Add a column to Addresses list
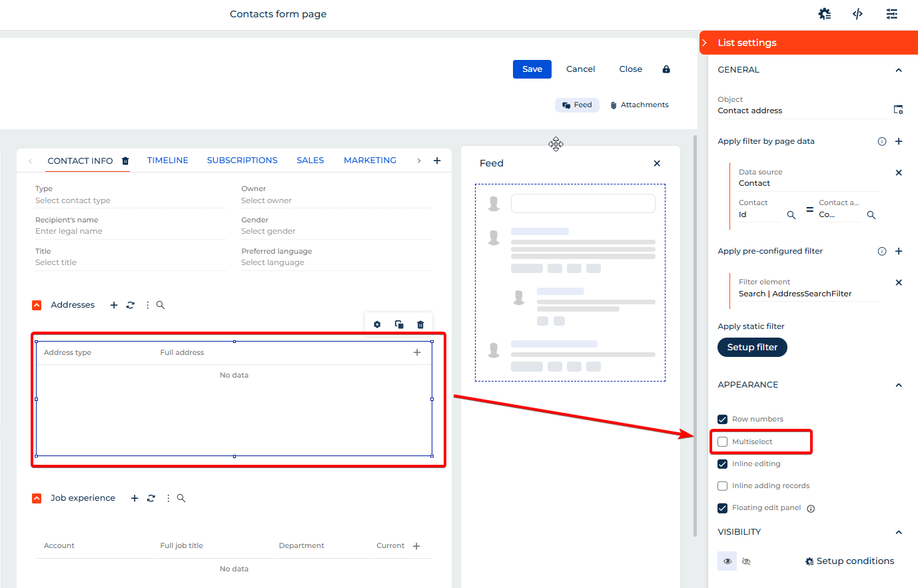Screen dimensions: 918x588 pos(417,352)
